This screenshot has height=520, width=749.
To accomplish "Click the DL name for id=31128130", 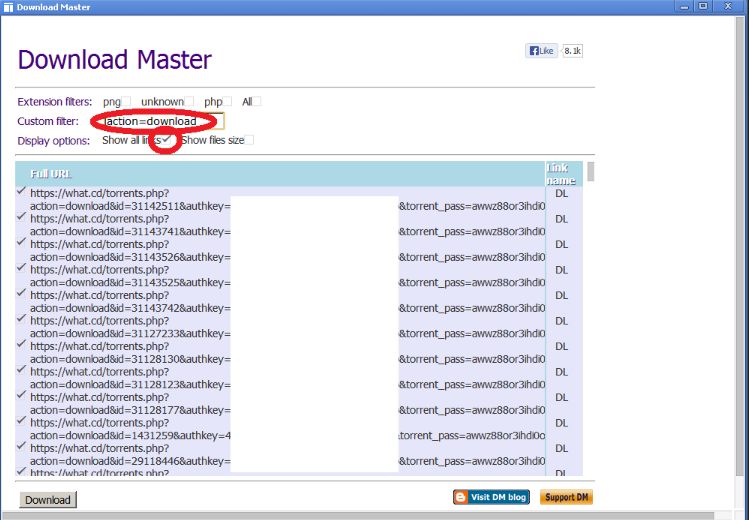I will (561, 346).
